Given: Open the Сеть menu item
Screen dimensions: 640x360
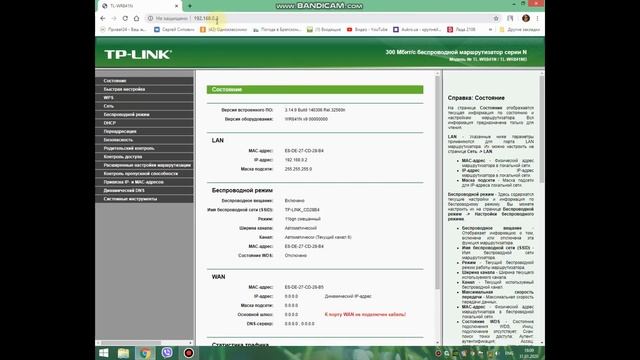Looking at the screenshot, I should (x=144, y=106).
